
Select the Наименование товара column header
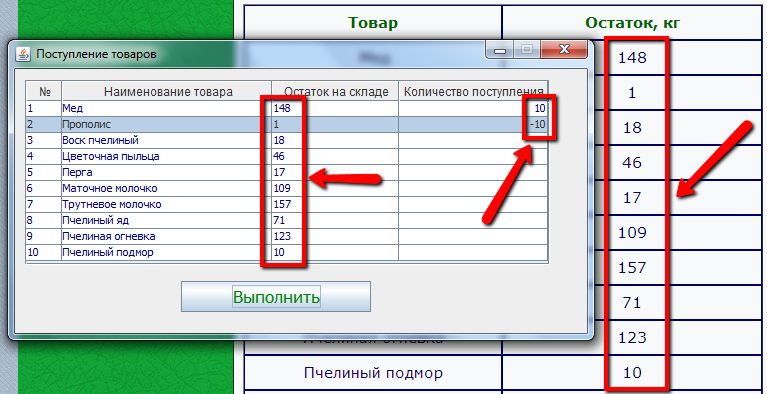coord(167,92)
